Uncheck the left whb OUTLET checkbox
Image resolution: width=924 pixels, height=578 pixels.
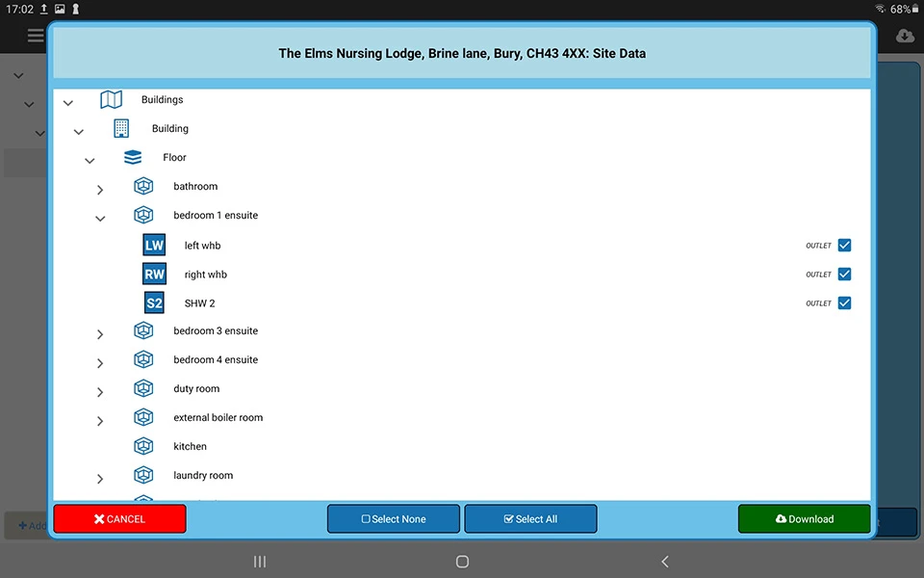(844, 245)
